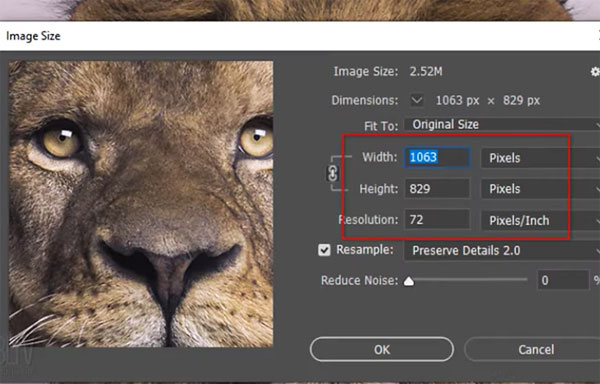Click the gear settings icon
This screenshot has width=600, height=384.
[595, 72]
